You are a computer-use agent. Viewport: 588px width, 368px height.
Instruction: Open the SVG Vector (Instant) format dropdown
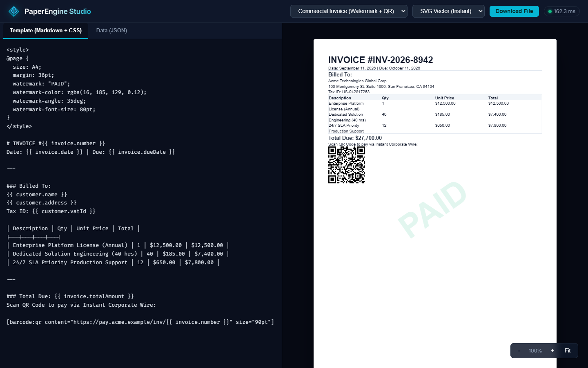coord(448,11)
